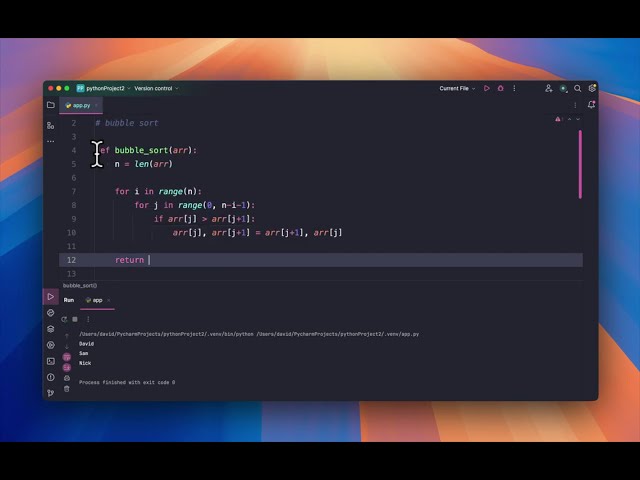Image resolution: width=640 pixels, height=480 pixels.
Task: Open editor tabs options kebab menu
Action: click(x=575, y=105)
